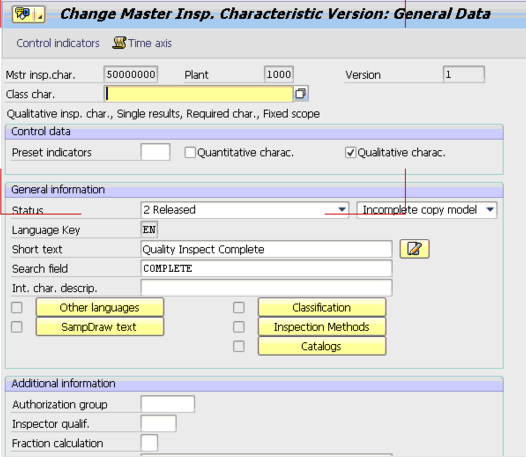The width and height of the screenshot is (526, 457).
Task: Click the Preset indicators input box
Action: (155, 152)
